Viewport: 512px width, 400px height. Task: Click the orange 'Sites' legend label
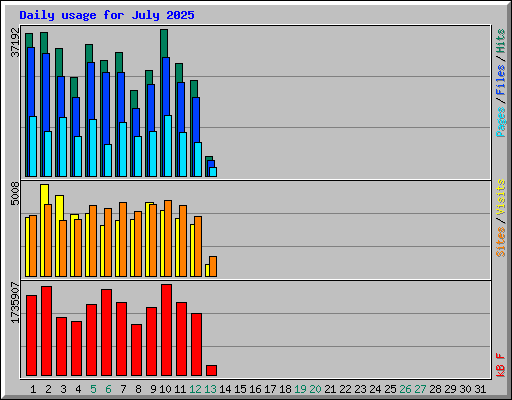(x=501, y=242)
